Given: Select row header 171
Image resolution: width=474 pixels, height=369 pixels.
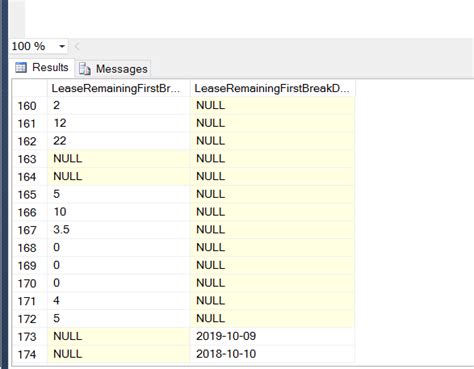Looking at the screenshot, I should [x=30, y=301].
